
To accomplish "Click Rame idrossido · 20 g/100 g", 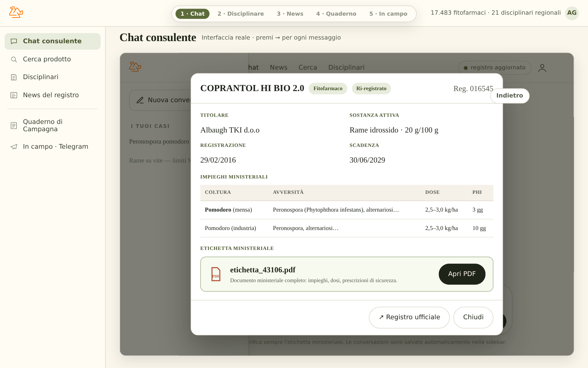I will click(394, 130).
